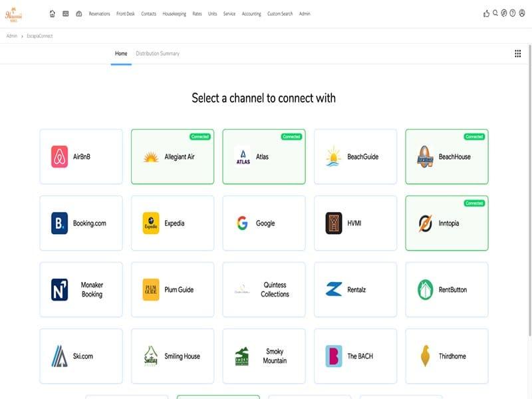Click the Booking.com channel name text
This screenshot has height=399, width=532.
click(x=90, y=223)
